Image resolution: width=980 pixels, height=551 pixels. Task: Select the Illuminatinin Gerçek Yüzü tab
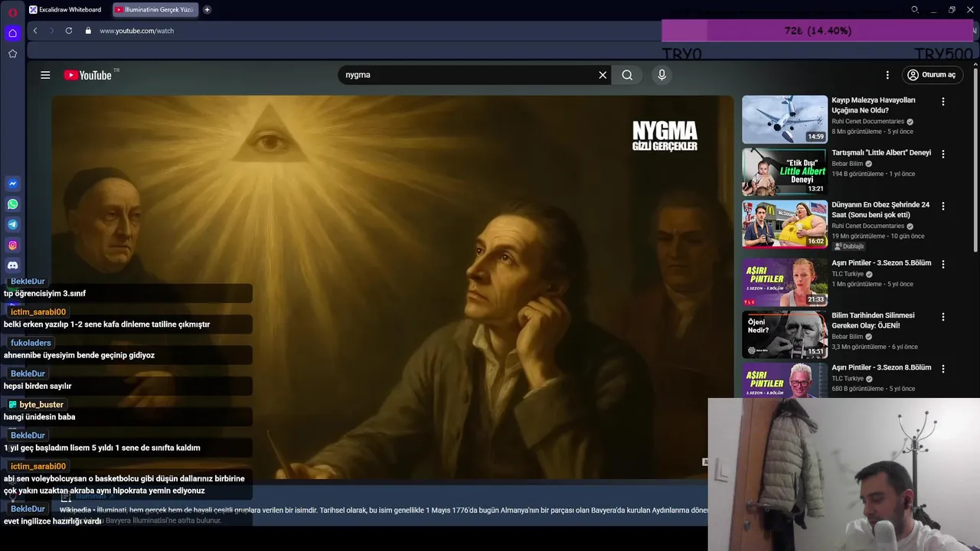point(155,10)
